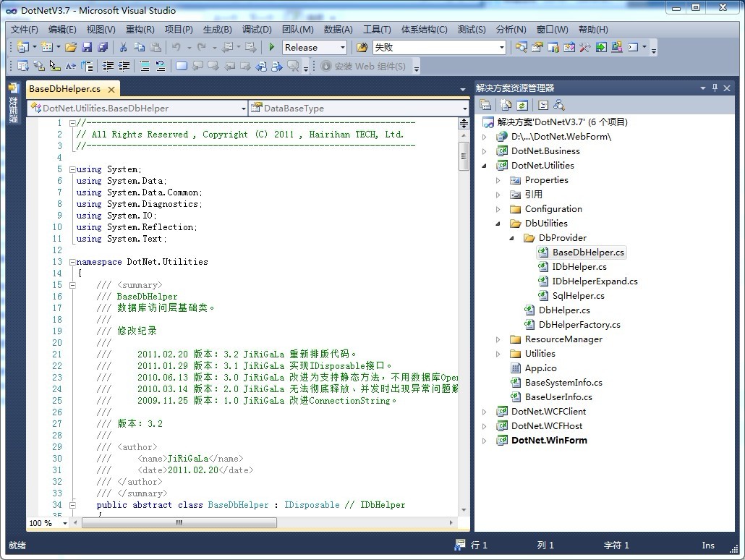This screenshot has width=745, height=560.
Task: Open the 工具(T) menu
Action: click(x=377, y=30)
